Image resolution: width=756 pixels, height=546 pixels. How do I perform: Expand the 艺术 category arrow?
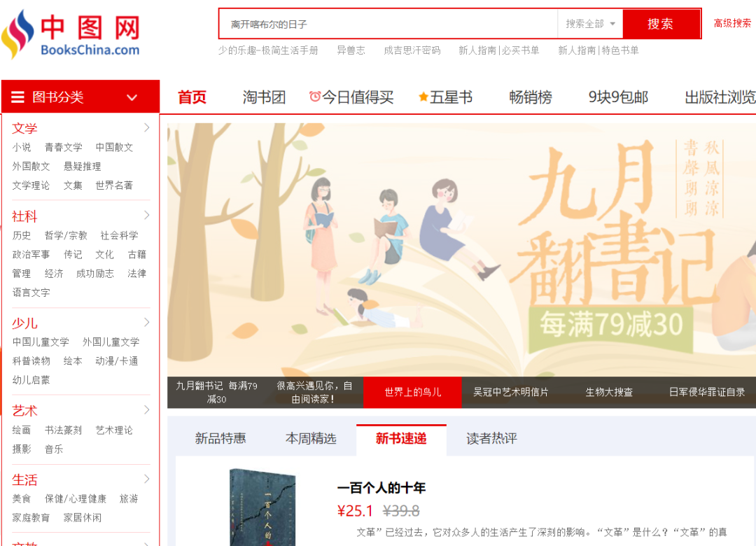click(146, 410)
